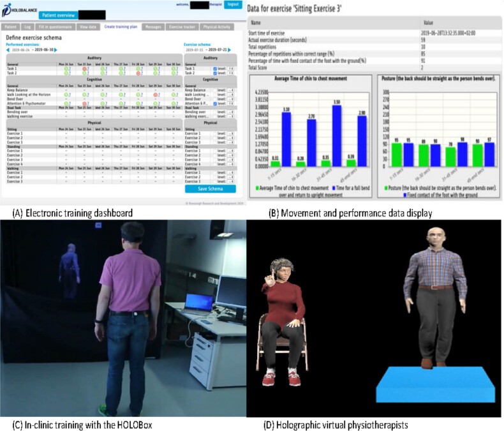504x431 pixels.
Task: Click the Patient overview button
Action: tap(58, 15)
